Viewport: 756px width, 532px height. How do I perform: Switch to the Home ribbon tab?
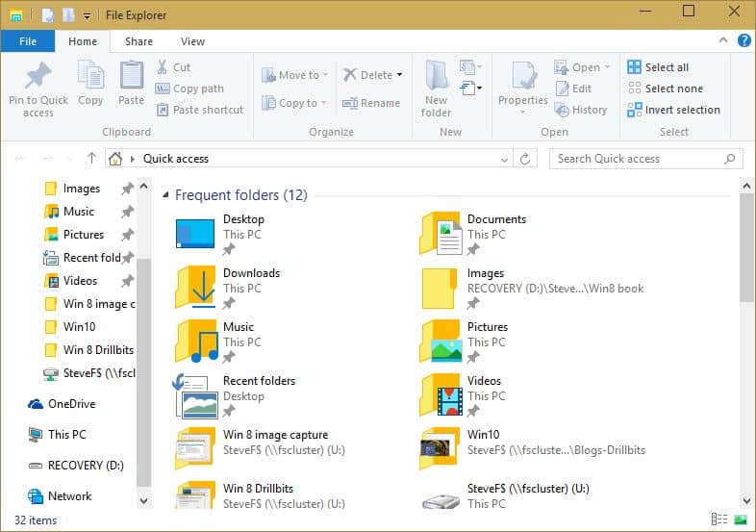tap(83, 41)
